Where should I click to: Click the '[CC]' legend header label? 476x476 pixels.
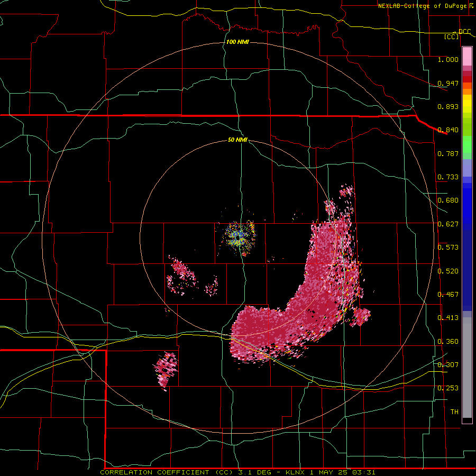click(x=452, y=36)
